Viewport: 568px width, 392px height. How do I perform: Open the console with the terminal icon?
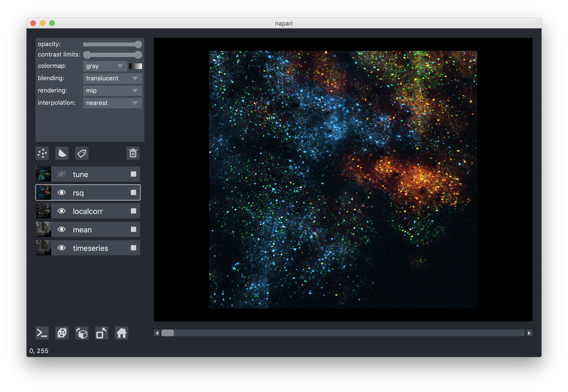click(42, 333)
